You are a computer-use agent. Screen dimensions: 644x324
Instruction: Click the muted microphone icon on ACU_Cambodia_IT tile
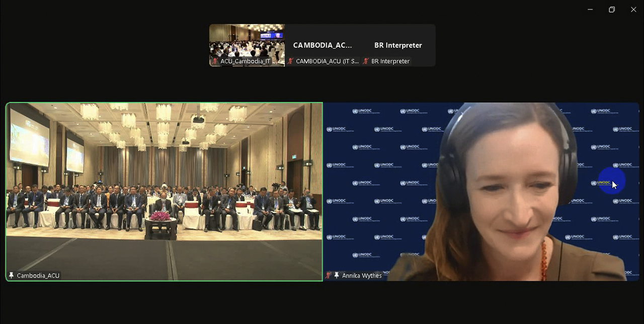215,61
